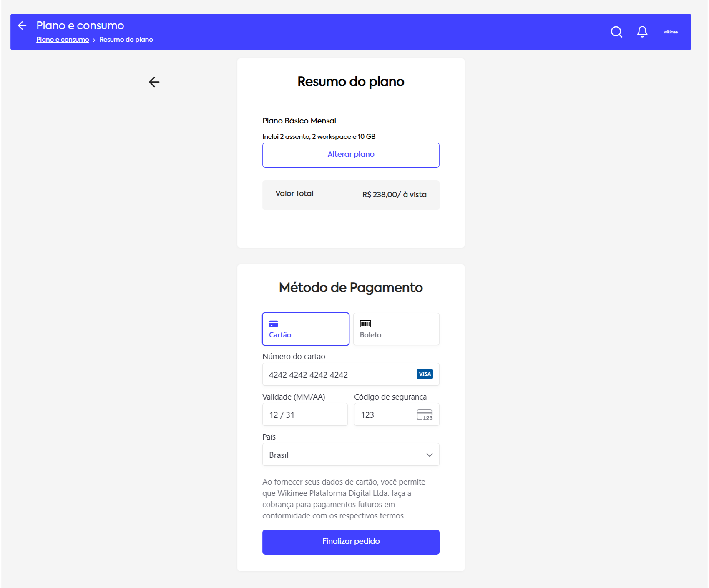The width and height of the screenshot is (709, 588).
Task: Go back using arrow beside the plan summary card
Action: point(154,82)
